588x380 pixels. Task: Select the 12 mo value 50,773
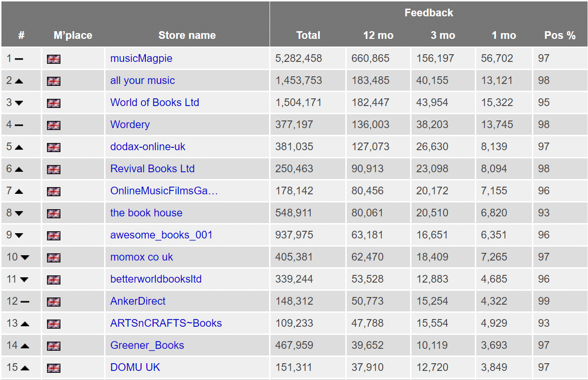point(368,301)
